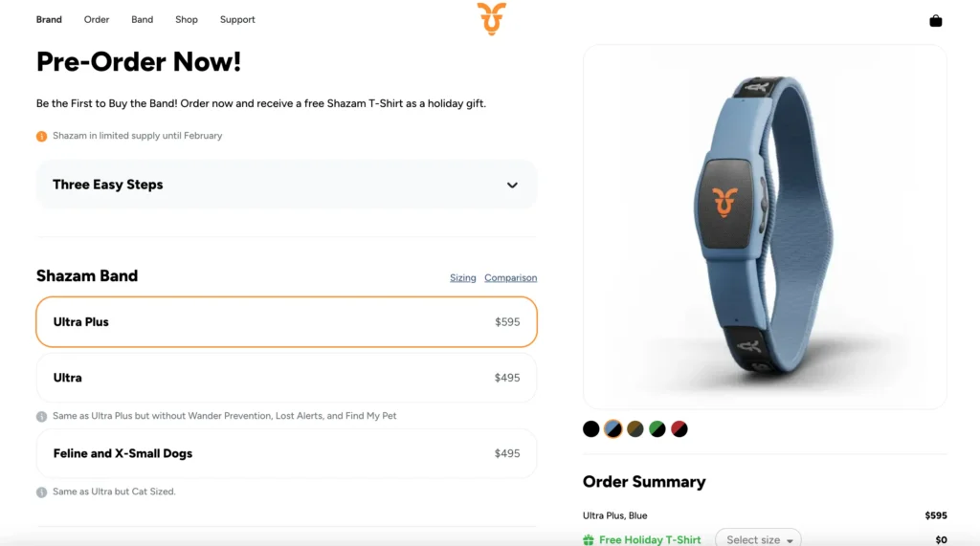
Task: Open the Select size dropdown
Action: pos(759,539)
